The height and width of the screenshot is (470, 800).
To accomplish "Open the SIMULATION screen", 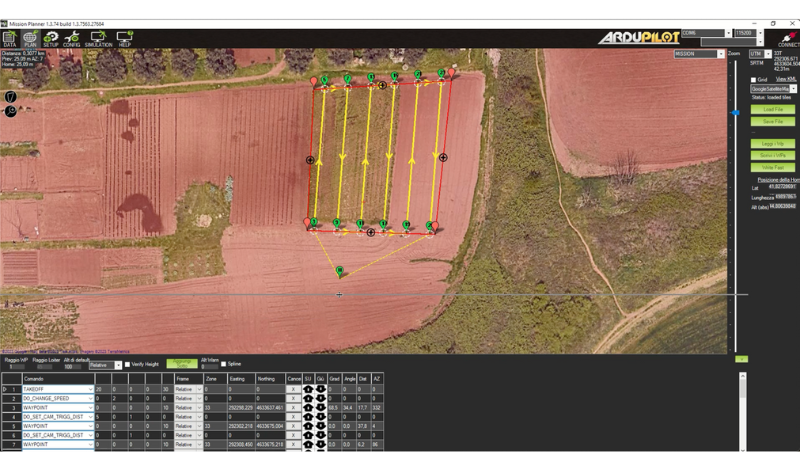I will pos(98,39).
